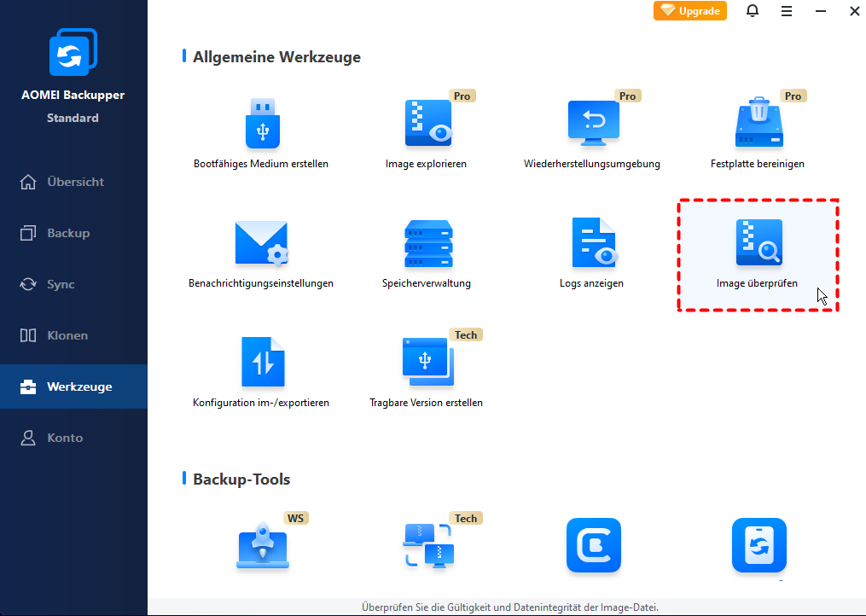This screenshot has height=616, width=866.
Task: Click the AOMEI Backupper logo
Action: pyautogui.click(x=73, y=52)
